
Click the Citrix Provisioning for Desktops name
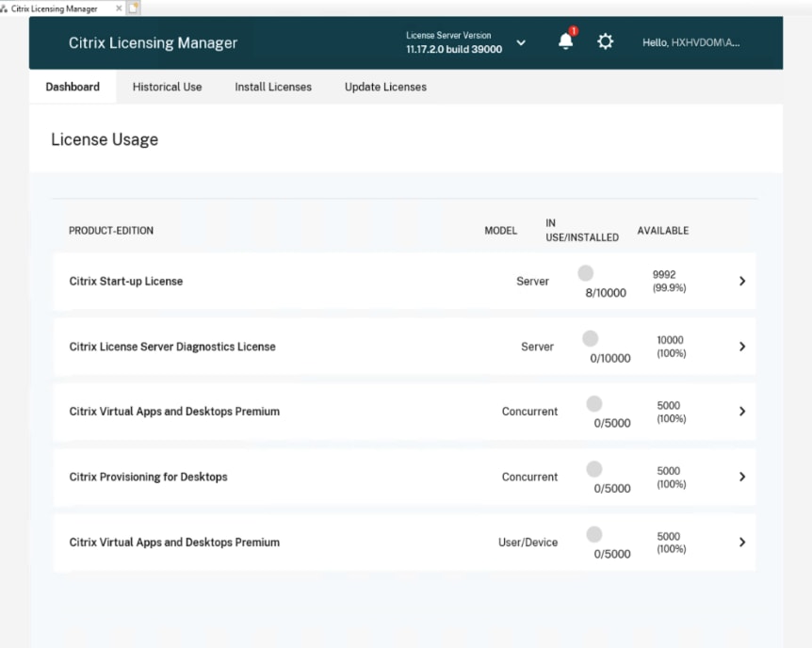tap(148, 477)
